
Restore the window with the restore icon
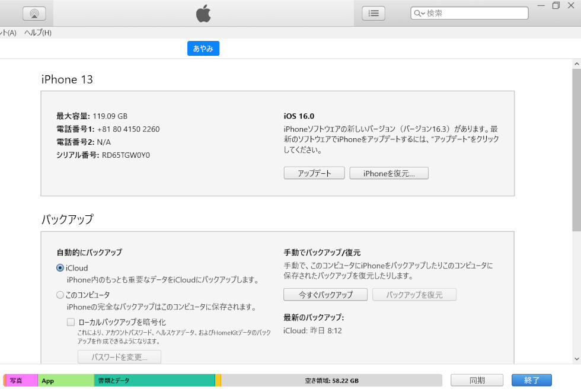coord(556,5)
